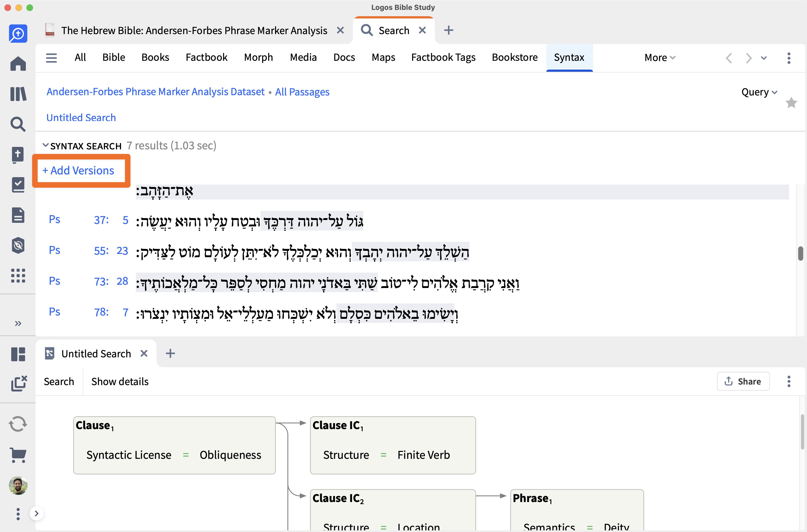Collapse the Syntax Search results section
The height and width of the screenshot is (532, 807).
pyautogui.click(x=45, y=145)
